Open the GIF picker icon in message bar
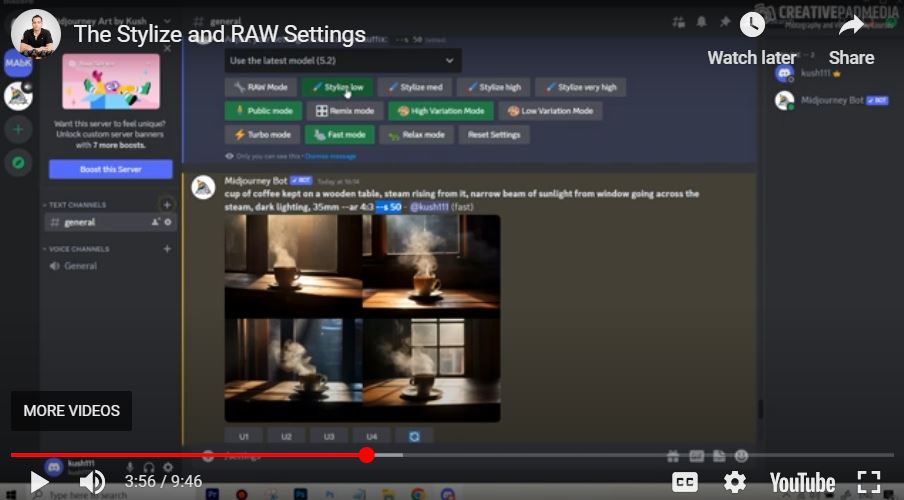The height and width of the screenshot is (500, 904). [696, 456]
